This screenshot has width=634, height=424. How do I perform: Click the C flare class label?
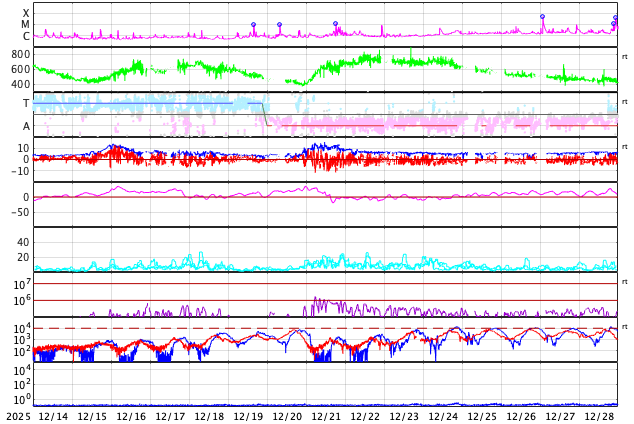(x=26, y=37)
